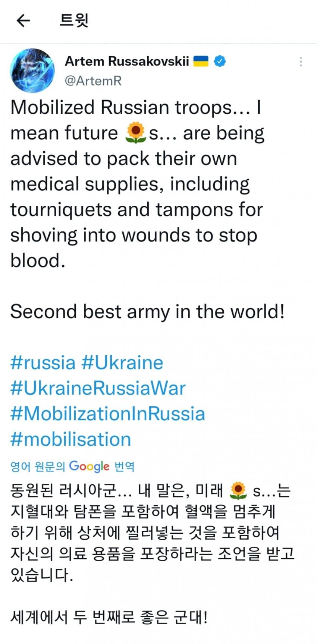Select the #UkraineRussiaWar hashtag
317x644 pixels.
pyautogui.click(x=98, y=388)
